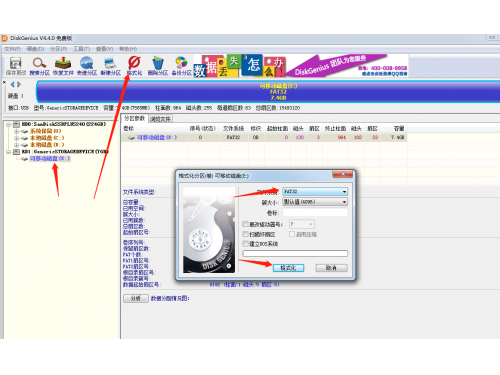Collapse the HD1 Generic storage device node
Viewport: 500px width, 375px height.
pos(9,152)
